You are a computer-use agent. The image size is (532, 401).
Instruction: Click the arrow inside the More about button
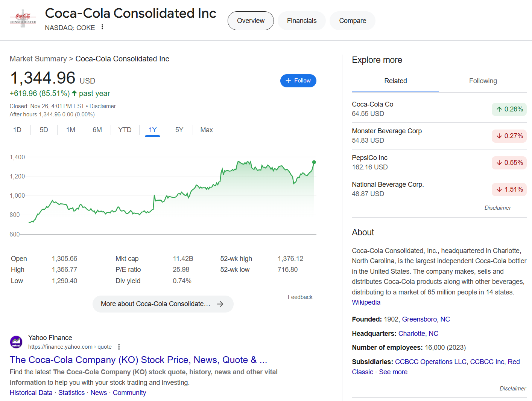point(221,304)
